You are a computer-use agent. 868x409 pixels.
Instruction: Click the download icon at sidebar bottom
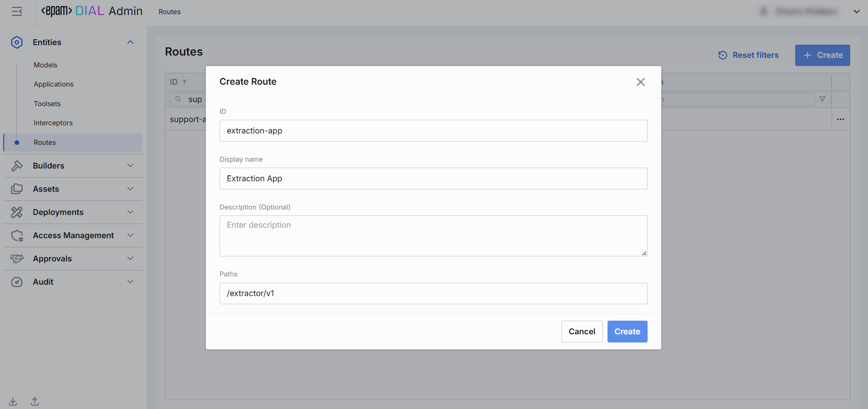[13, 401]
